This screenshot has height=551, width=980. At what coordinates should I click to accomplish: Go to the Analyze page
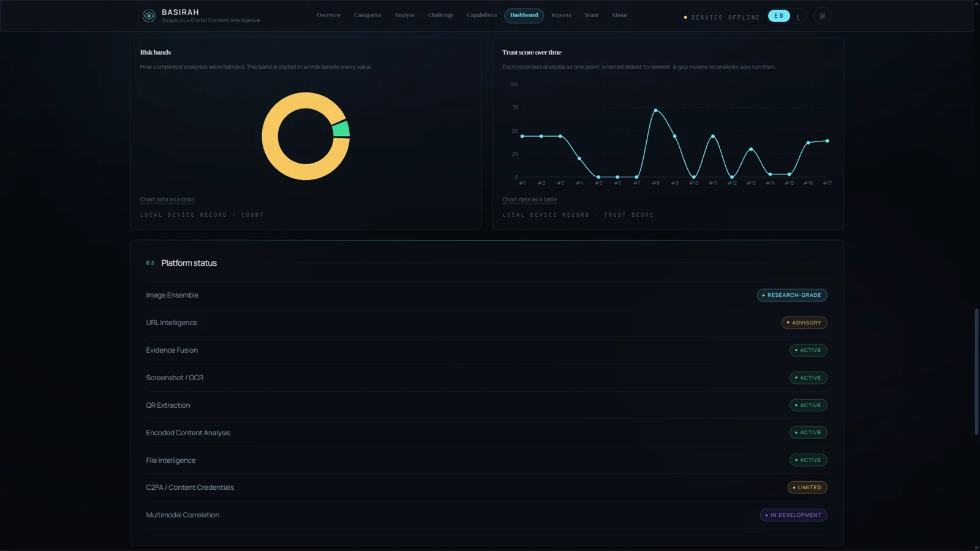pyautogui.click(x=404, y=15)
